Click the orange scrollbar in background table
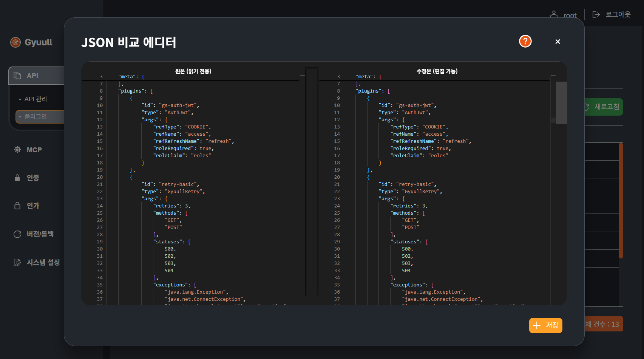Screen dimensions: 644x359 (x=621, y=200)
